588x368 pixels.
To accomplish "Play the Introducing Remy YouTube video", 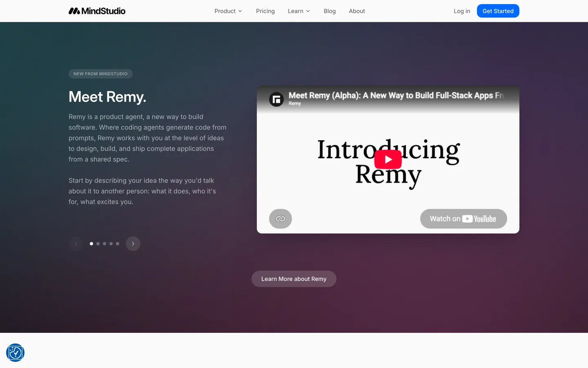I will [x=388, y=159].
